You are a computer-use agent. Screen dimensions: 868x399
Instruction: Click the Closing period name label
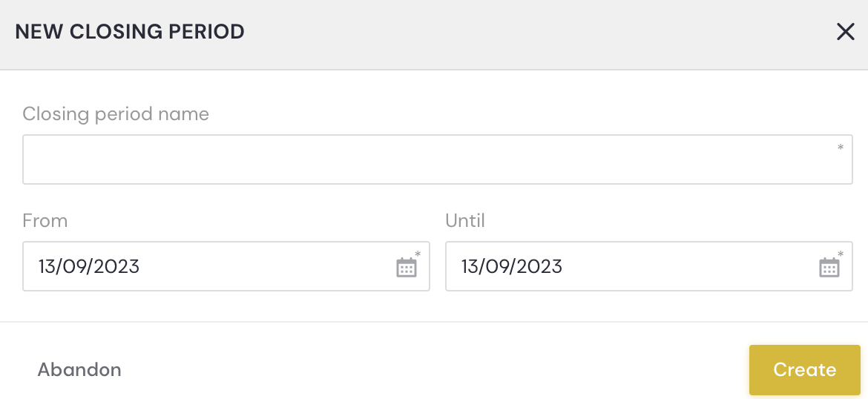pyautogui.click(x=116, y=114)
